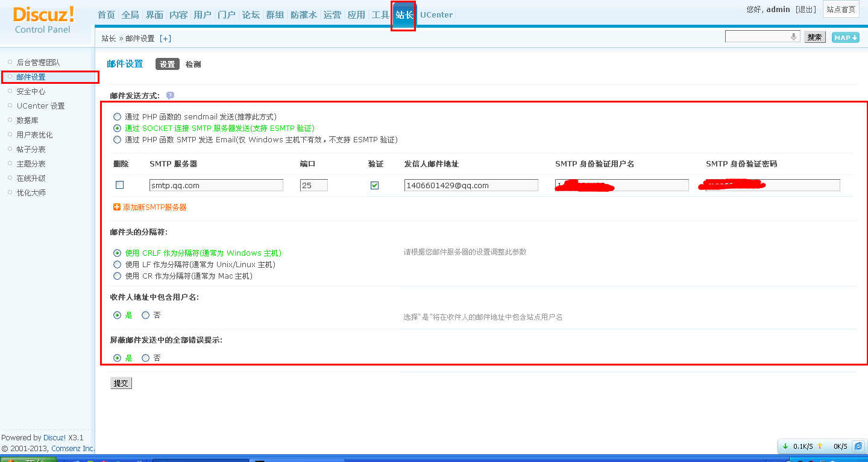The height and width of the screenshot is (462, 868).
Task: Select 是 under 收件人地址中包含用户名
Action: [117, 315]
